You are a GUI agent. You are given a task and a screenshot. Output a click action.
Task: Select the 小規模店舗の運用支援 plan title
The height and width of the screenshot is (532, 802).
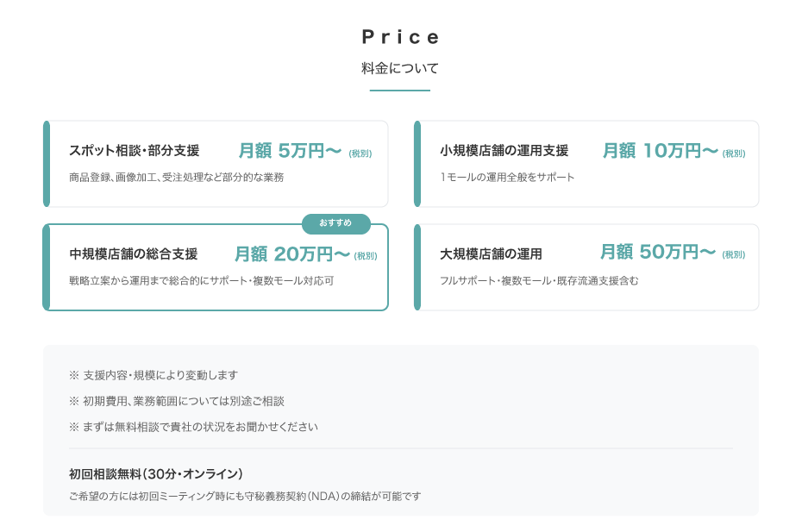pyautogui.click(x=504, y=151)
